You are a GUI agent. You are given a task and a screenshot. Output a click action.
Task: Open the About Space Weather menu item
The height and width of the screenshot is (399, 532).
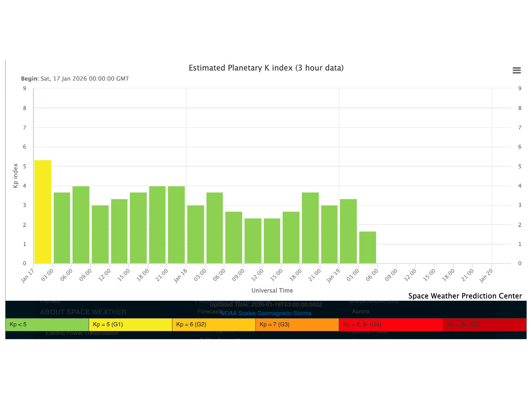coord(83,312)
